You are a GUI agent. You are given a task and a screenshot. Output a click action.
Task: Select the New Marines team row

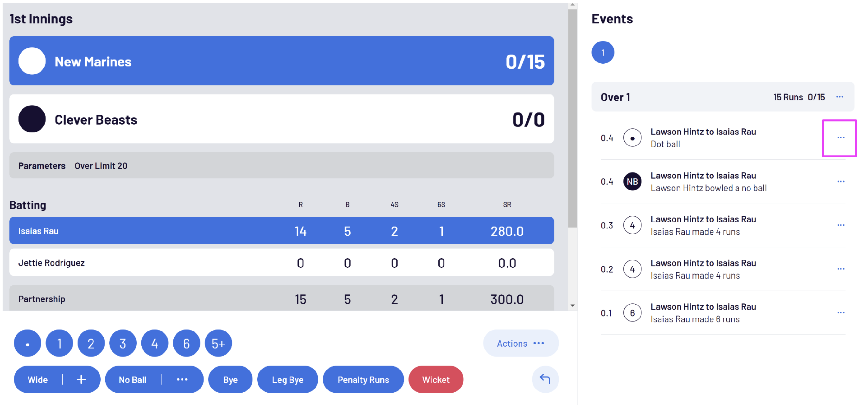coord(281,61)
